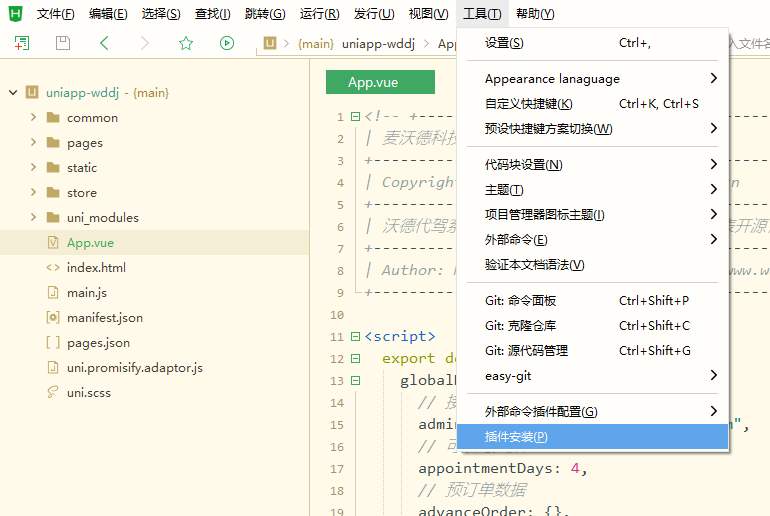The height and width of the screenshot is (516, 770).
Task: Open the 文件(F) menu
Action: click(x=55, y=14)
